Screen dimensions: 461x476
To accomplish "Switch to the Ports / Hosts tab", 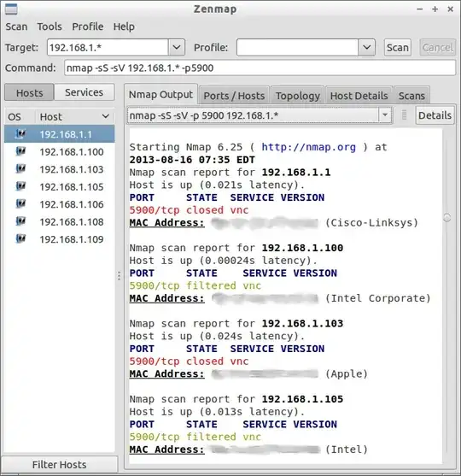I will coord(234,96).
